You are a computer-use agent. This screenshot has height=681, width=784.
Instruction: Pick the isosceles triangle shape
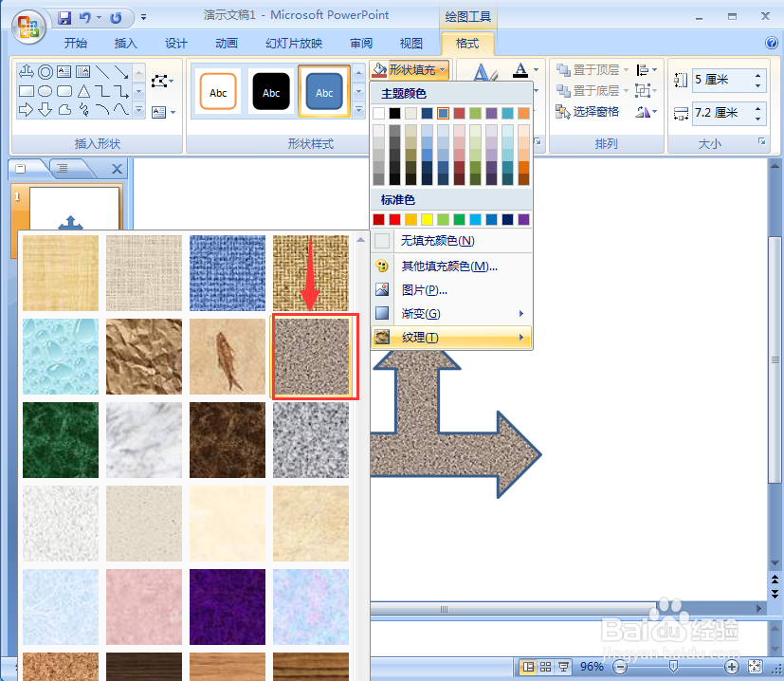tap(83, 92)
